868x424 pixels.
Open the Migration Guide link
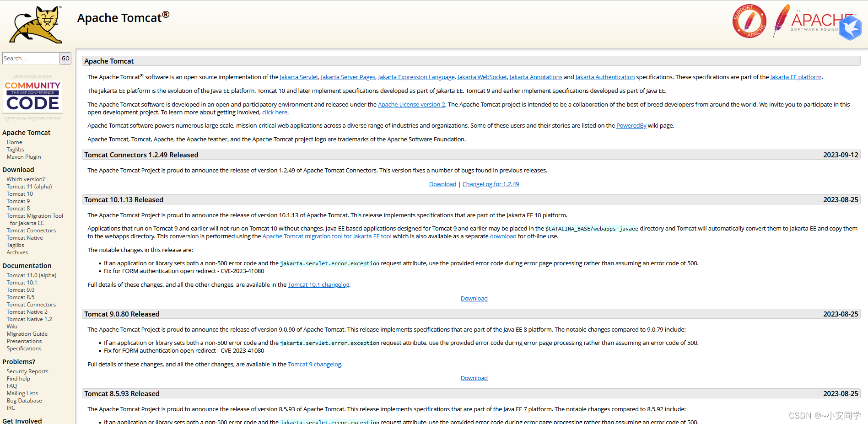point(27,334)
